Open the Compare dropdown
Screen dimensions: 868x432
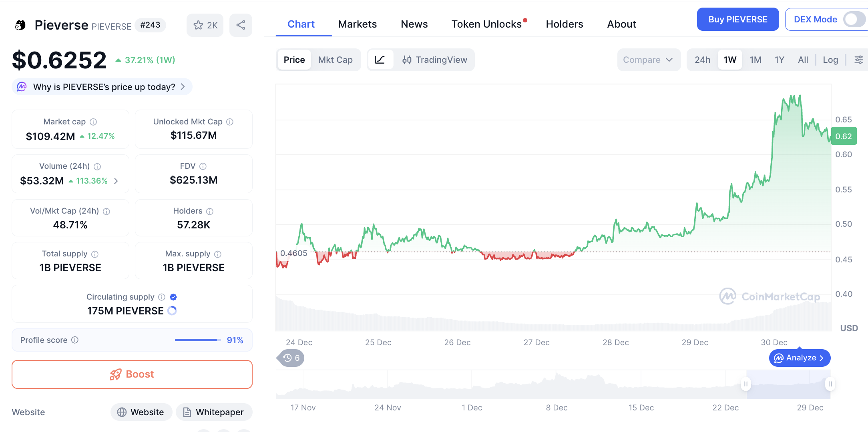pos(648,60)
